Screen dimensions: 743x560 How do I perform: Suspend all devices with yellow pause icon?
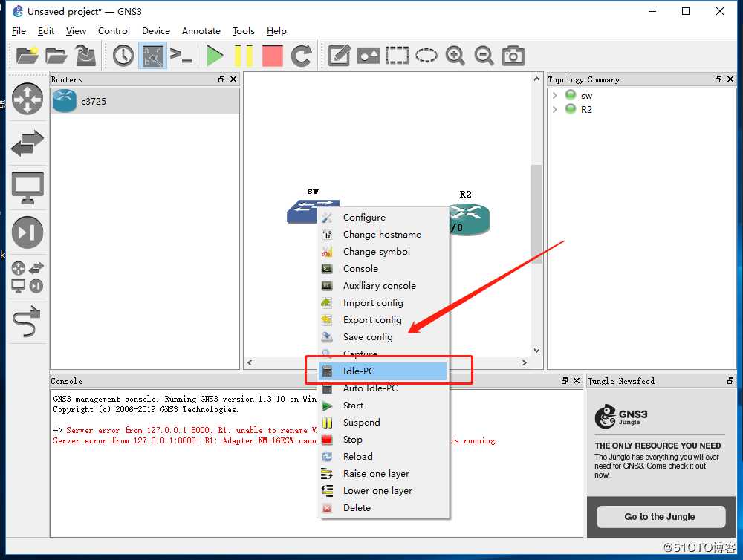click(x=244, y=56)
